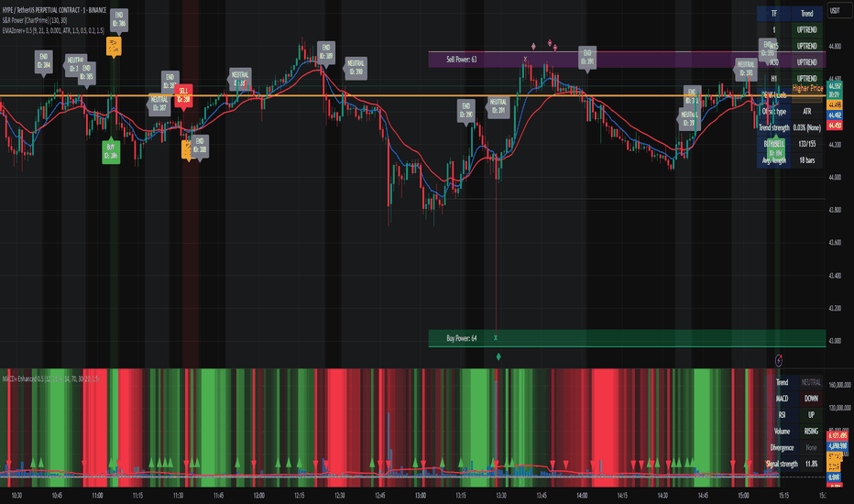Viewport: 854px width, 504px height.
Task: Click UPTREND cell for H1 row
Action: 806,79
